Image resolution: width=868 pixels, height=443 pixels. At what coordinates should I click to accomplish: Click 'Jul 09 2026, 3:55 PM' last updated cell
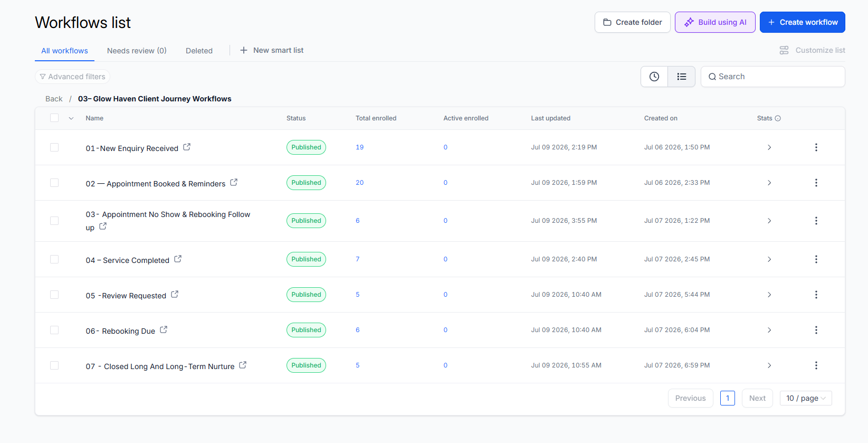564,221
